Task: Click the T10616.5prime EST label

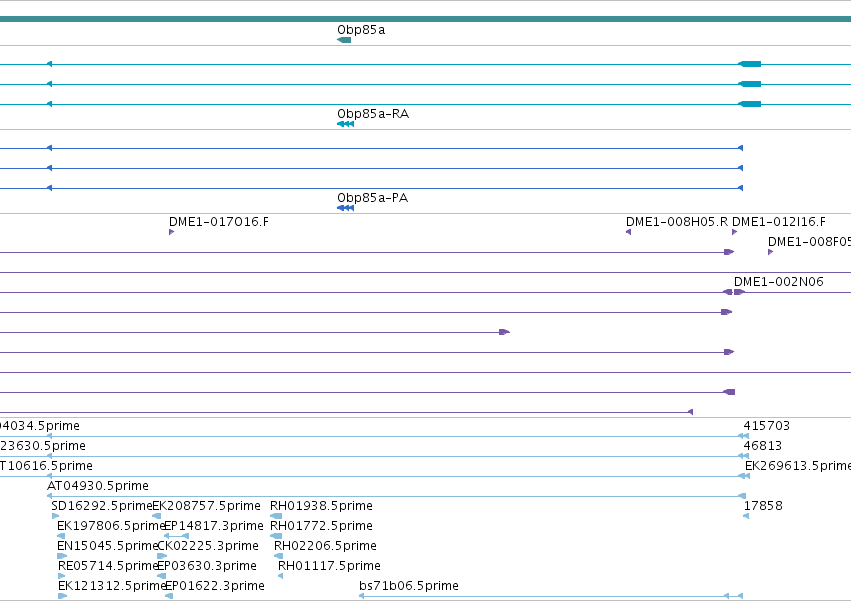Action: tap(46, 466)
